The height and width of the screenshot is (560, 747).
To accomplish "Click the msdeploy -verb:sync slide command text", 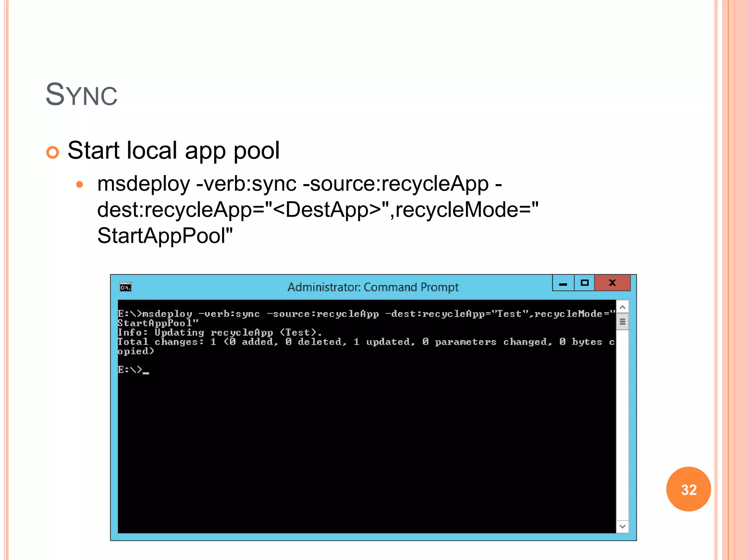I will pos(318,209).
